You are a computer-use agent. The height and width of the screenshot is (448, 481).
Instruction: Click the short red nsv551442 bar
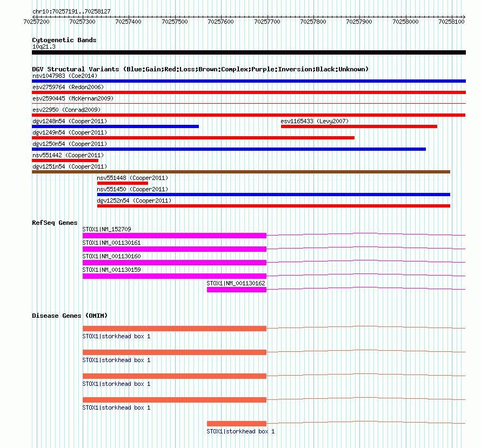(x=65, y=161)
